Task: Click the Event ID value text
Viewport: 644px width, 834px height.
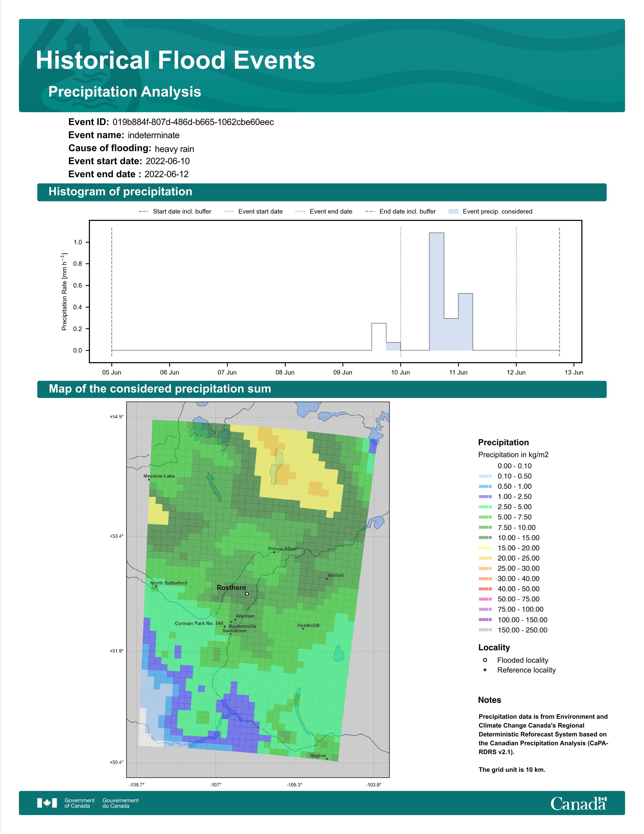Action: click(x=193, y=122)
